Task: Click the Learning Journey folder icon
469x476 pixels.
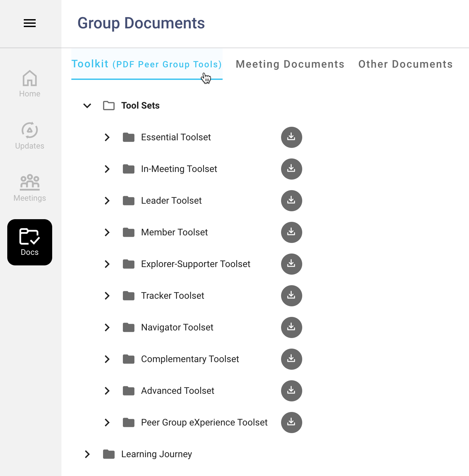Action: (x=109, y=454)
